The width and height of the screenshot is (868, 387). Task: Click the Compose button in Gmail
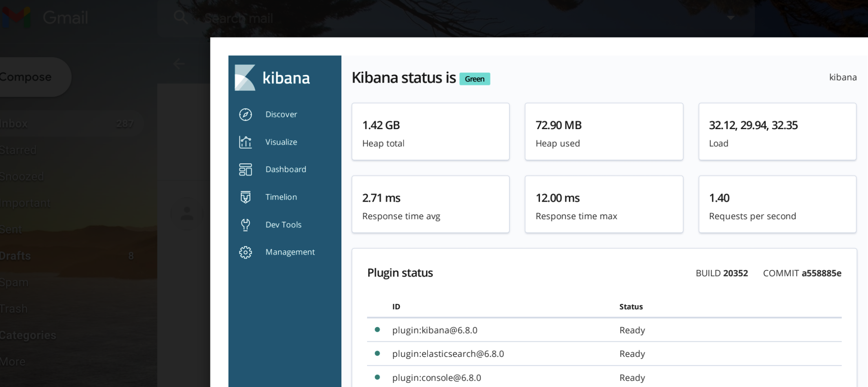point(35,77)
